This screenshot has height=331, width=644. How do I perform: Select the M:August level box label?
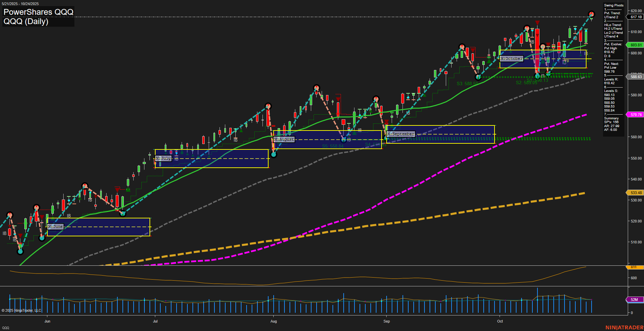284,139
